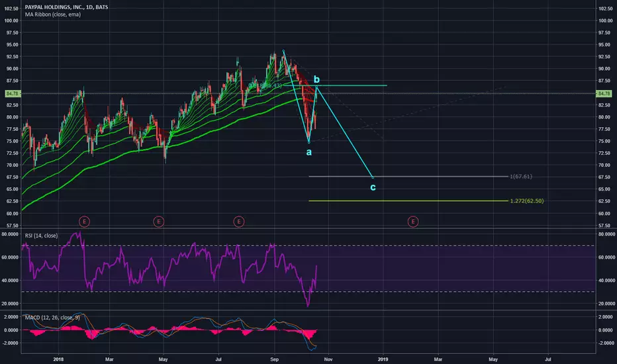Click the 2019 time axis label
Viewport: 617px width, 364px height.
click(383, 359)
